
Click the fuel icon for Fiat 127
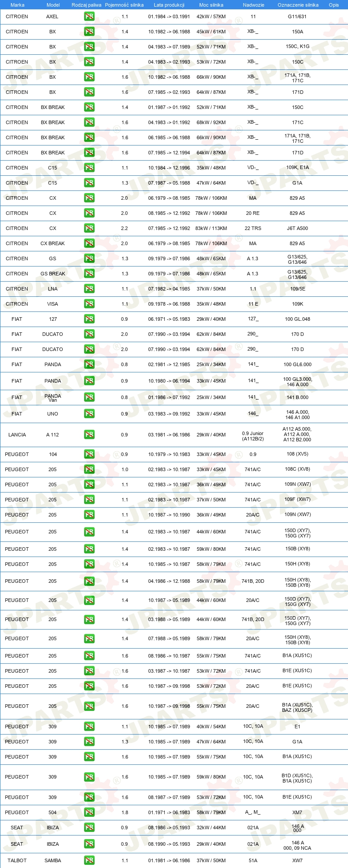[x=89, y=319]
